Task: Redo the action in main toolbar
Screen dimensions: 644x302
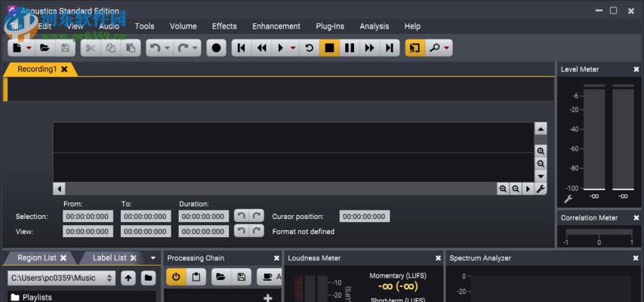Action: pos(183,48)
